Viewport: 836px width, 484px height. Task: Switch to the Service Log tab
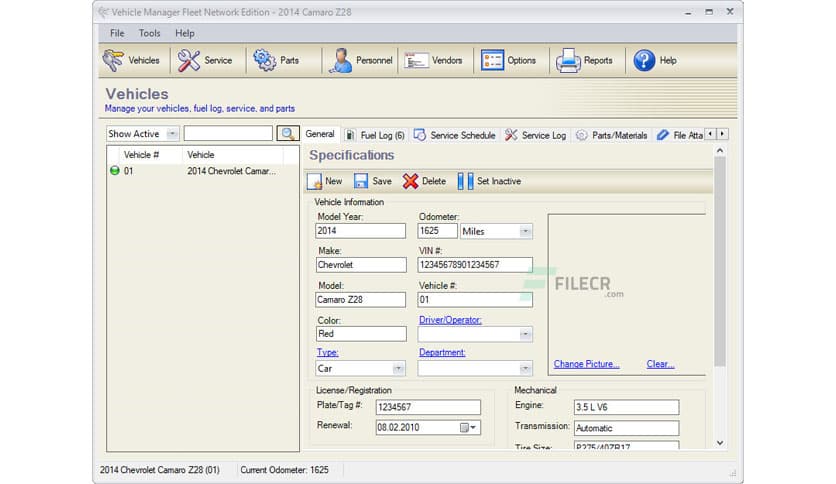(x=536, y=135)
